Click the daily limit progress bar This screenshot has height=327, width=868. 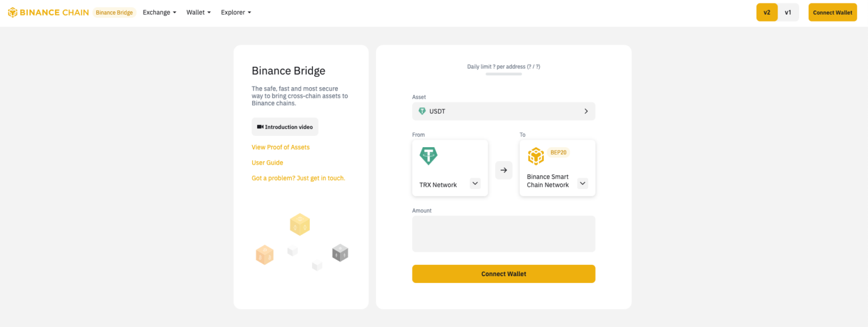[x=504, y=74]
